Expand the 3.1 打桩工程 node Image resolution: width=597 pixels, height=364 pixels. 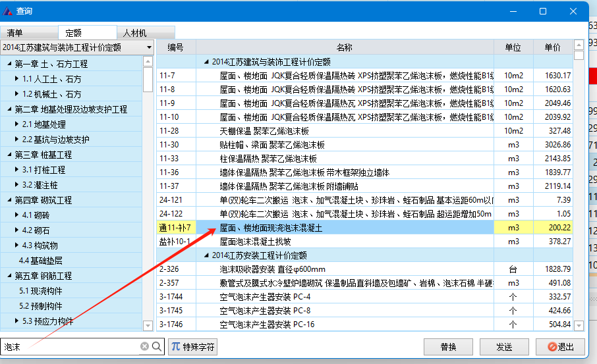16,170
